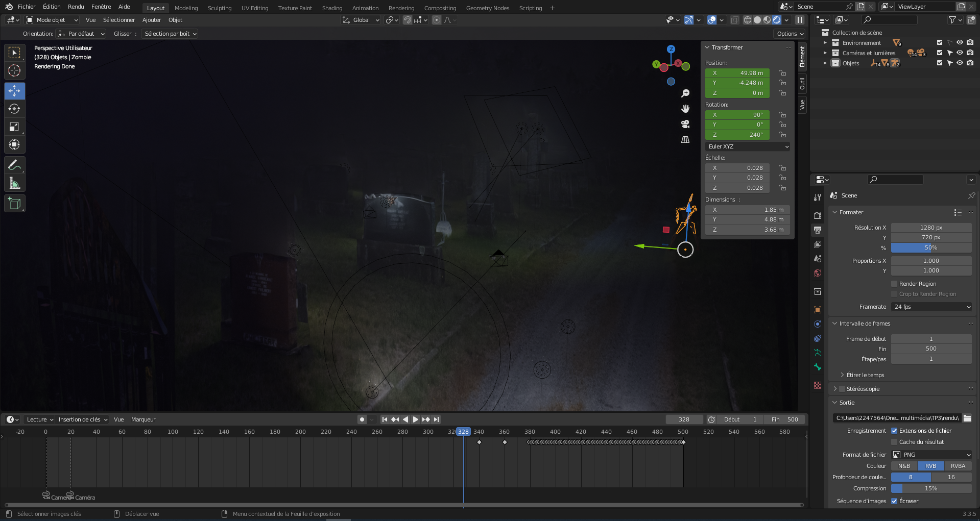Switch to the Shading workspace tab
980x521 pixels.
[332, 8]
